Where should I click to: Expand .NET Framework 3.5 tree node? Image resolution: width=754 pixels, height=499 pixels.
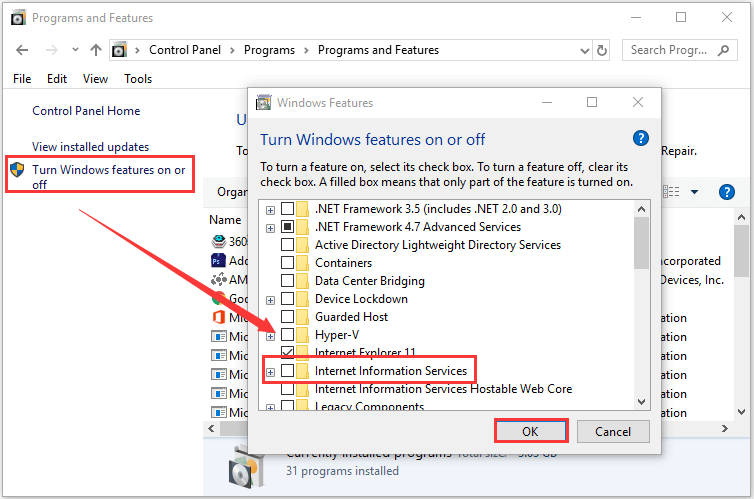click(270, 210)
